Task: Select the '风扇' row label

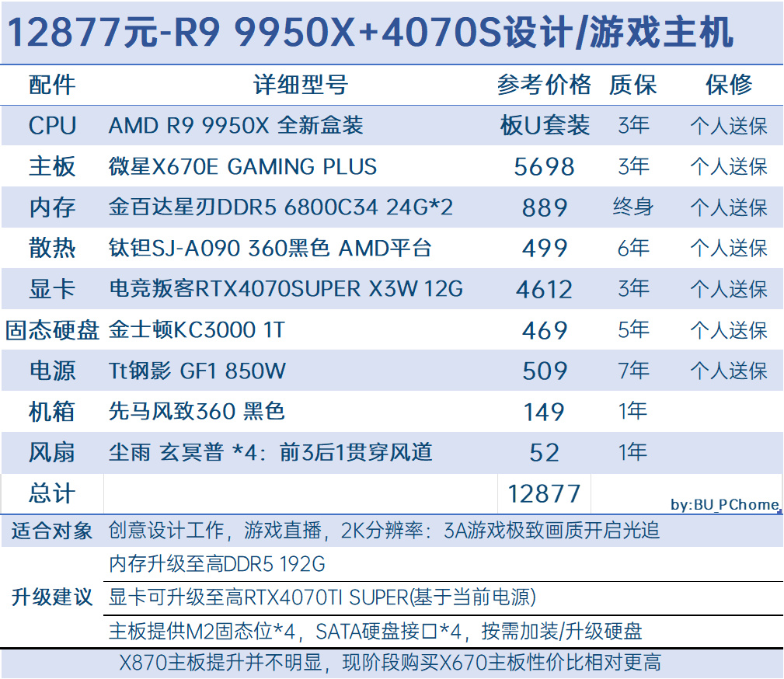Action: pos(52,452)
